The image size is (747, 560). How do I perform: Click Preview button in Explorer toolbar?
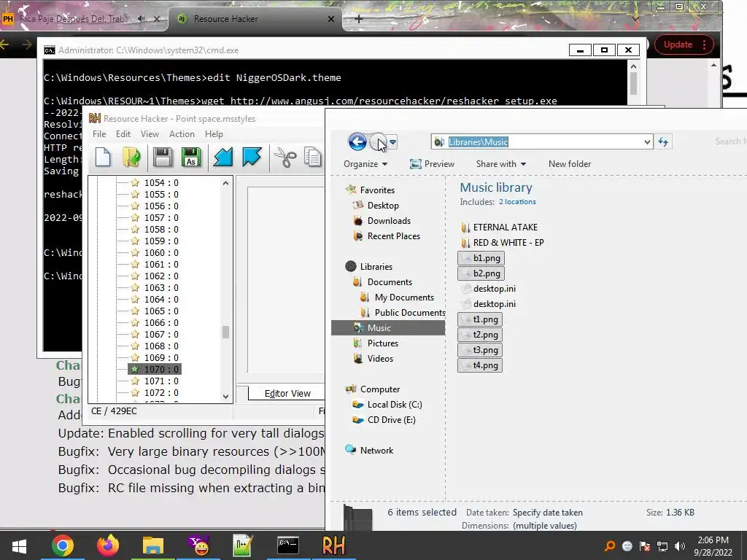[432, 164]
